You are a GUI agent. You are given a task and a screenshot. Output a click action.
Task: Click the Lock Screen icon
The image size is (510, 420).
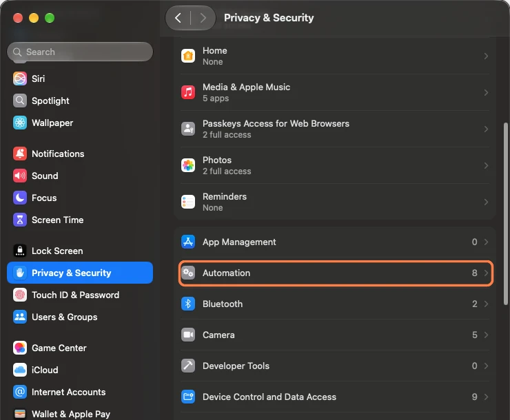click(20, 251)
